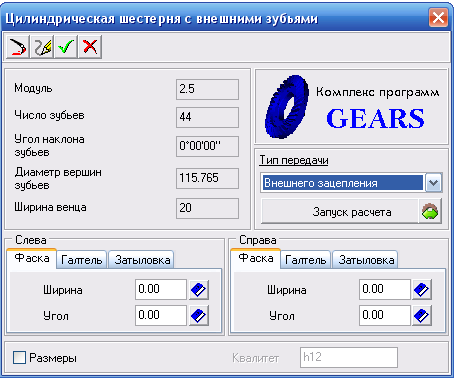Open the Тип передачи dropdown arrow

tap(433, 183)
